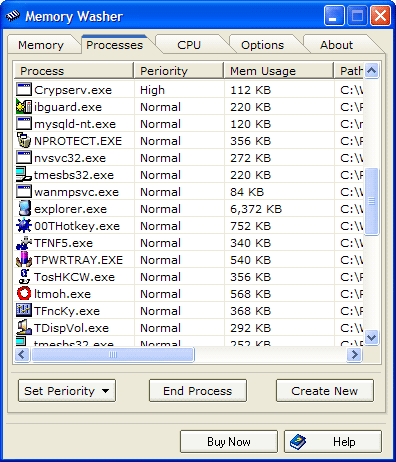This screenshot has width=396, height=462.
Task: Open the CPU tab
Action: (189, 45)
